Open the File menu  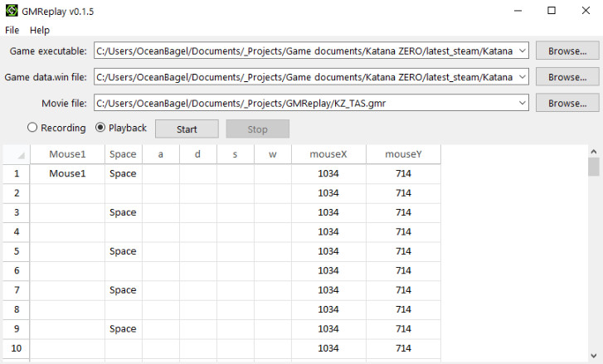tap(12, 30)
